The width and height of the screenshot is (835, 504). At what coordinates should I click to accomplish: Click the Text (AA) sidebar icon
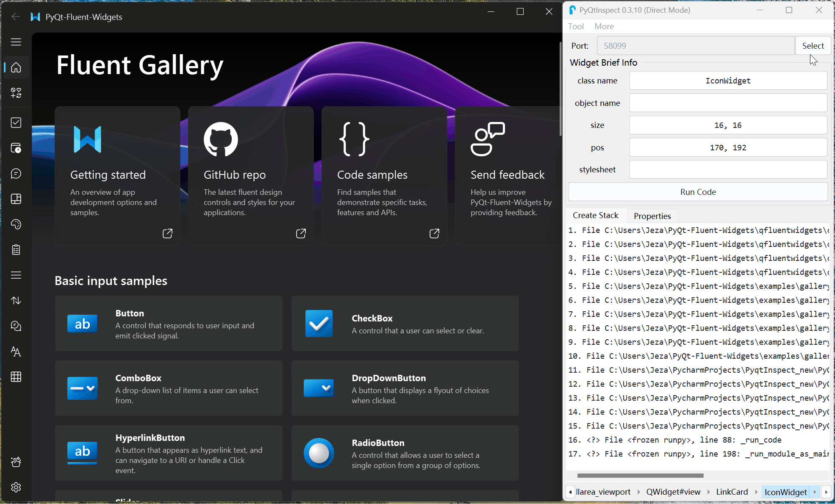point(16,352)
